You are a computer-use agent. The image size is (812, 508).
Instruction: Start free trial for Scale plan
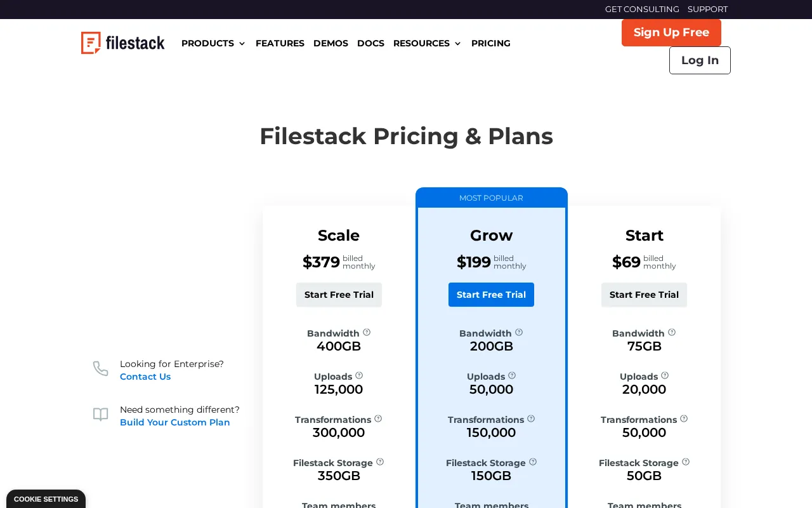click(x=339, y=295)
